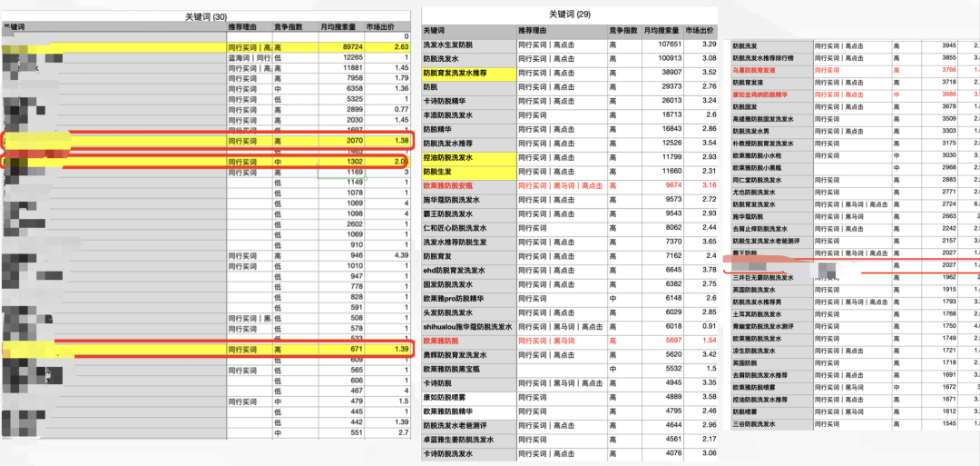The image size is (980, 466).
Task: Click the red '乌喜防脱育发液' cell in right table
Action: [770, 70]
